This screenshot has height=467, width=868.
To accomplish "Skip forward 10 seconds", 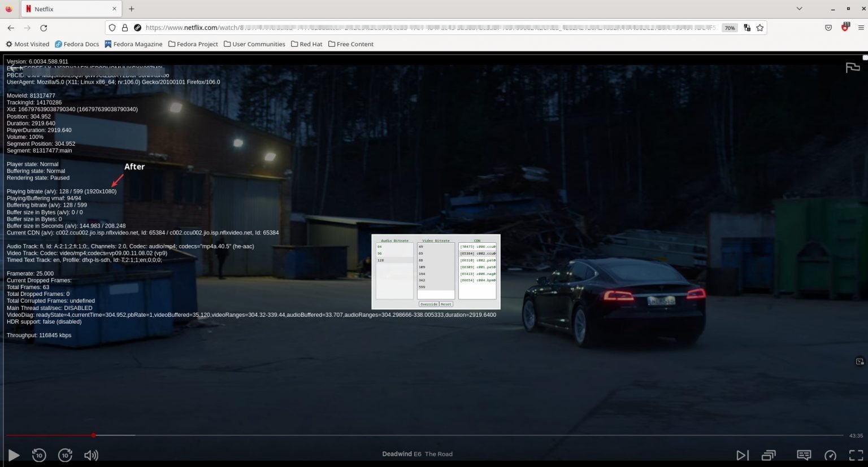I will click(x=65, y=455).
